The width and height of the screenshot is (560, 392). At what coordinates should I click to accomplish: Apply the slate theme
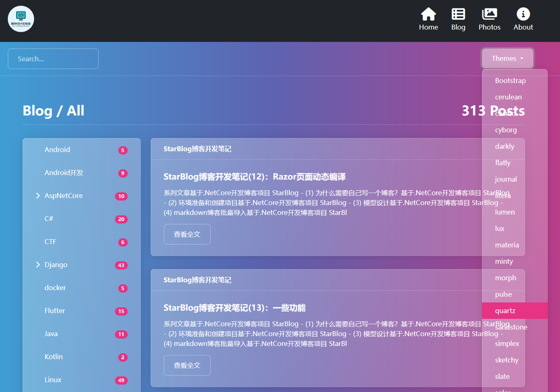[x=514, y=376]
